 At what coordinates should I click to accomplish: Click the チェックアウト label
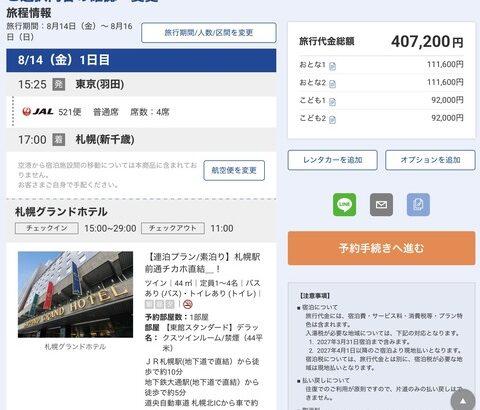173,228
